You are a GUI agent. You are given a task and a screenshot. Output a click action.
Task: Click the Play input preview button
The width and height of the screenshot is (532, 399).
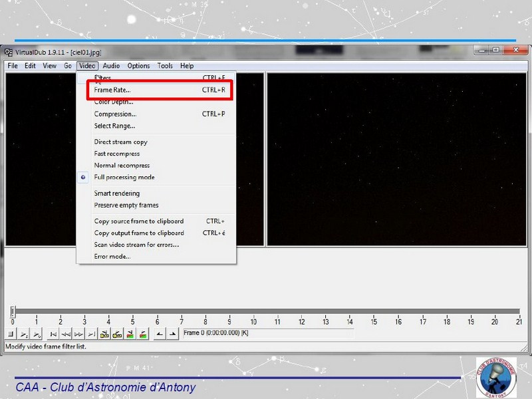[23, 334]
